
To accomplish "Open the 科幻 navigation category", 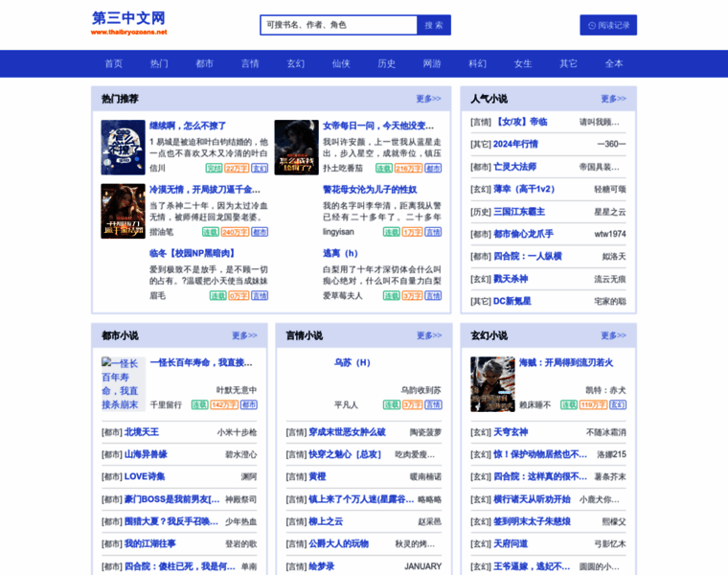I will click(x=478, y=63).
